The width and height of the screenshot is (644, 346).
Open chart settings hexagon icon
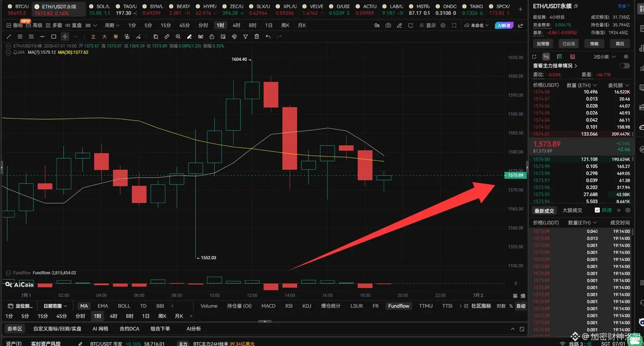443,25
